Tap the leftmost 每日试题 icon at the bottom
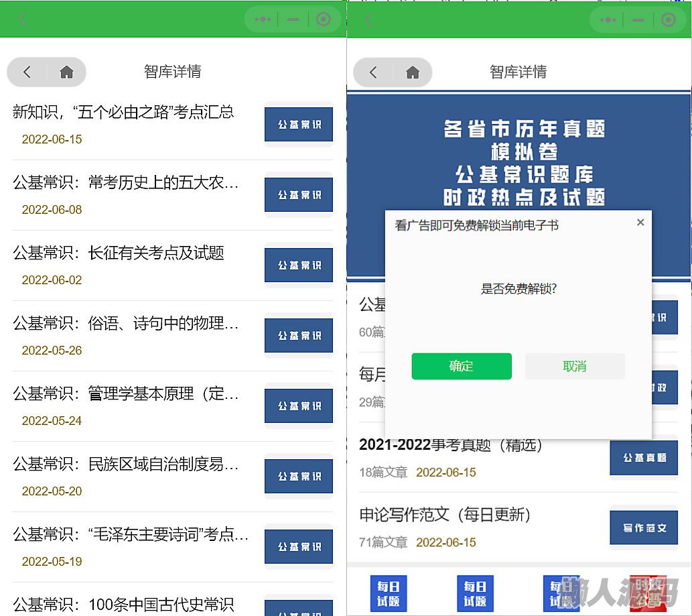 tap(389, 593)
